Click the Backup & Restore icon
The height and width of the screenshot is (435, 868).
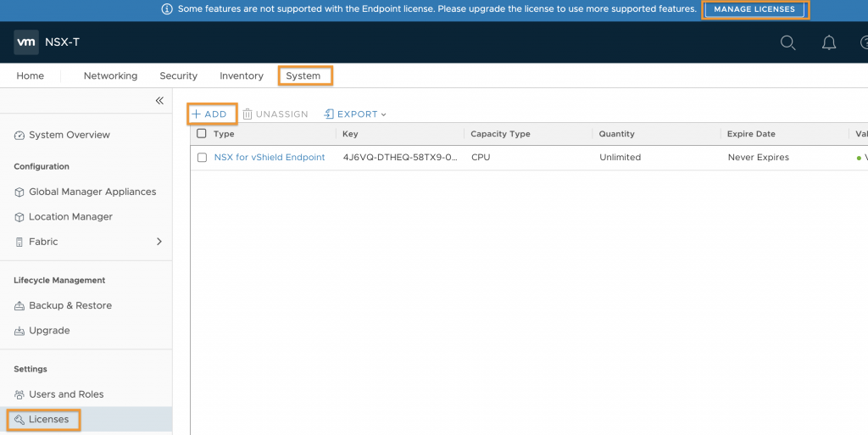click(x=19, y=305)
